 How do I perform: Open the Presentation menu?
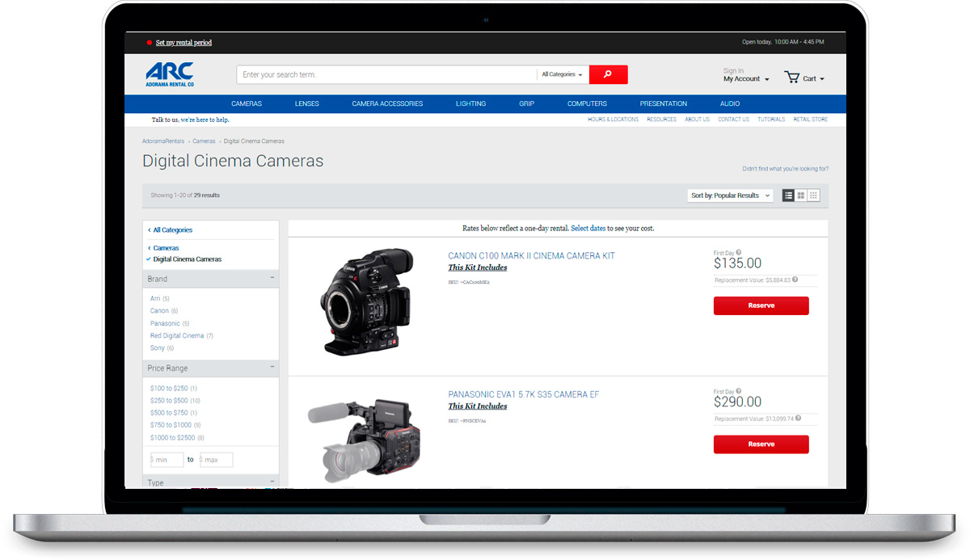664,103
